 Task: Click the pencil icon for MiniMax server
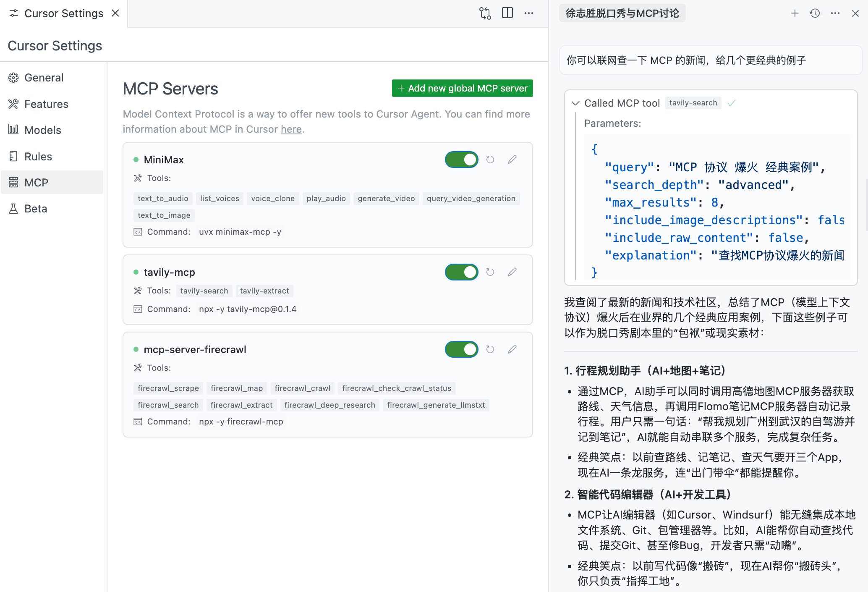(512, 160)
